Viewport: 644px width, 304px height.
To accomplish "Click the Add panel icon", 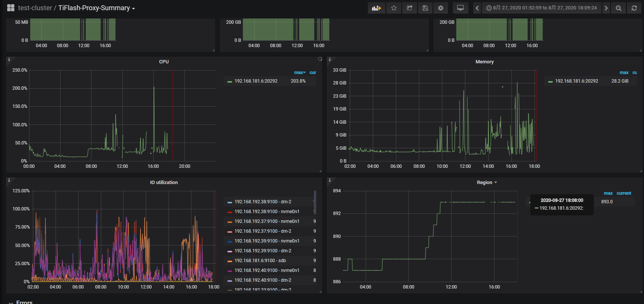I will (376, 8).
